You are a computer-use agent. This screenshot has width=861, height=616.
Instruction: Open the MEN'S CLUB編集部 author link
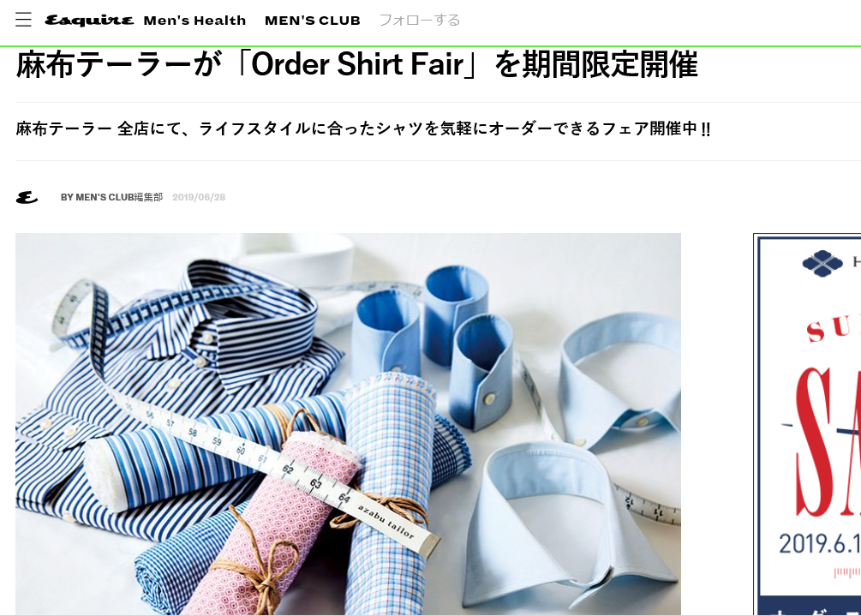pyautogui.click(x=112, y=197)
